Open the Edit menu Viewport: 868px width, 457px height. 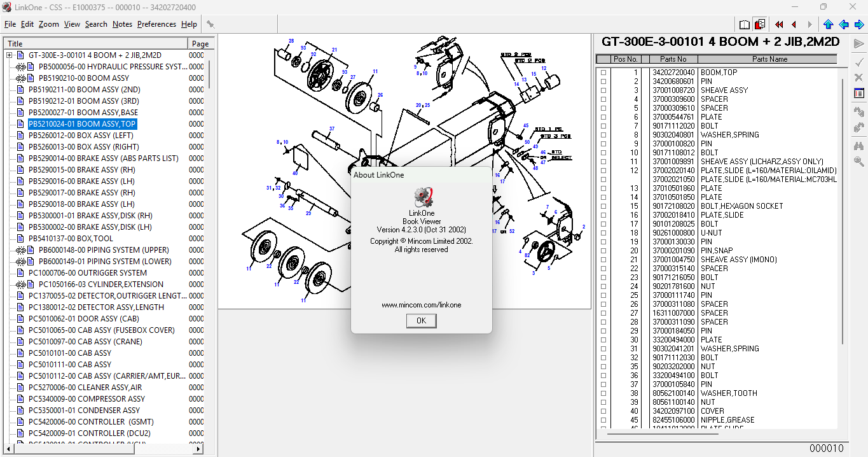[x=27, y=24]
